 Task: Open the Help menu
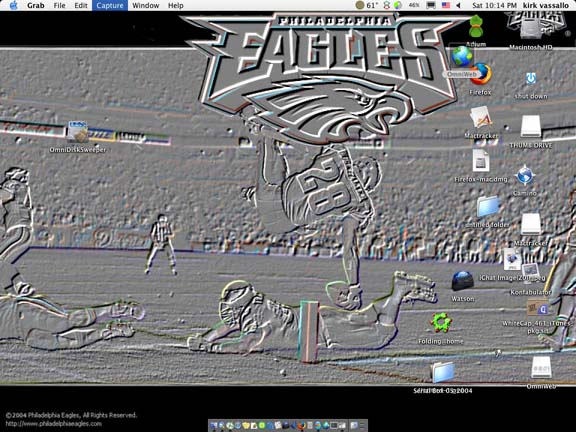tap(176, 5)
